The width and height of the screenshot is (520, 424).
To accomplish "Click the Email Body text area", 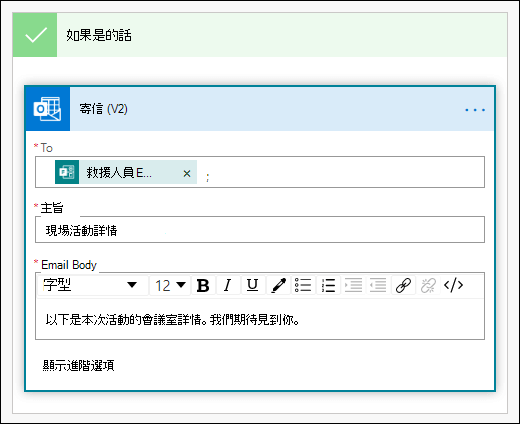I will (x=260, y=319).
